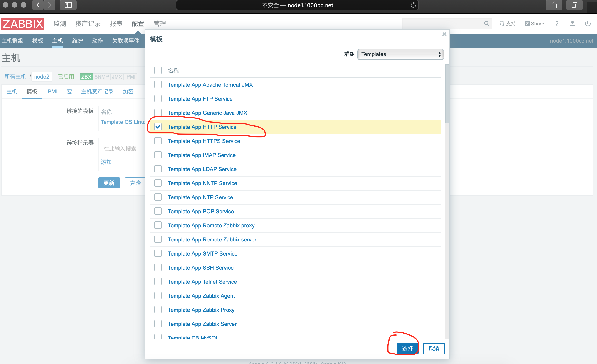Open the user profile icon
597x364 pixels.
pyautogui.click(x=572, y=24)
